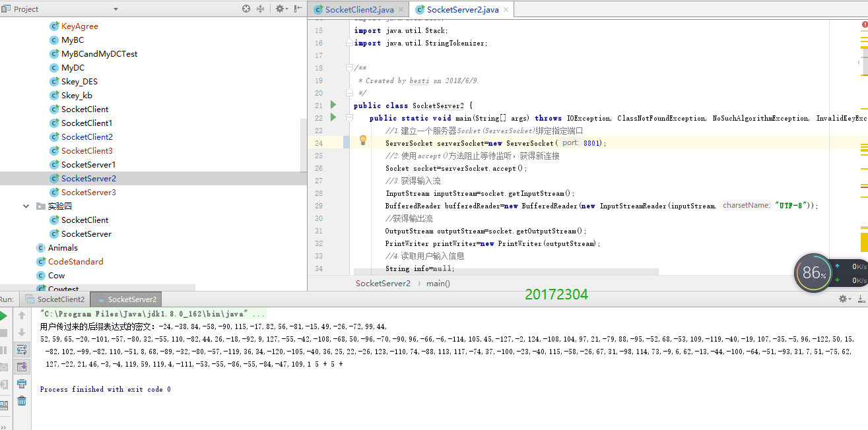Select Skey_kb in project tree
Image resolution: width=868 pixels, height=430 pixels.
(x=77, y=96)
